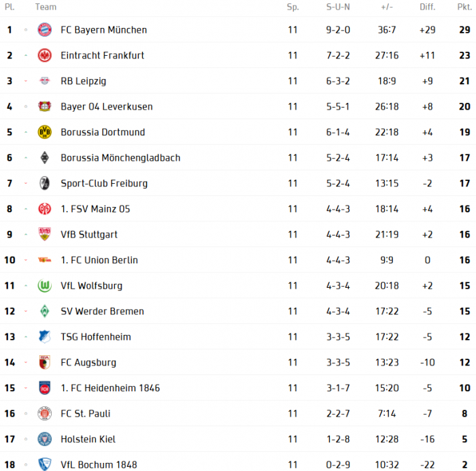
Task: Click the S-U-N column header
Action: (338, 7)
